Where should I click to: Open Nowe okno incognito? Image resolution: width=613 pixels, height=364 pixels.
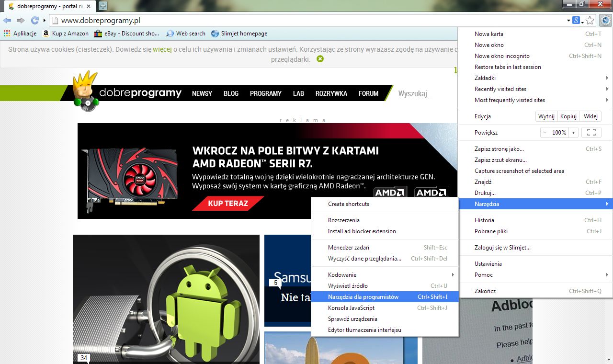[x=534, y=56]
